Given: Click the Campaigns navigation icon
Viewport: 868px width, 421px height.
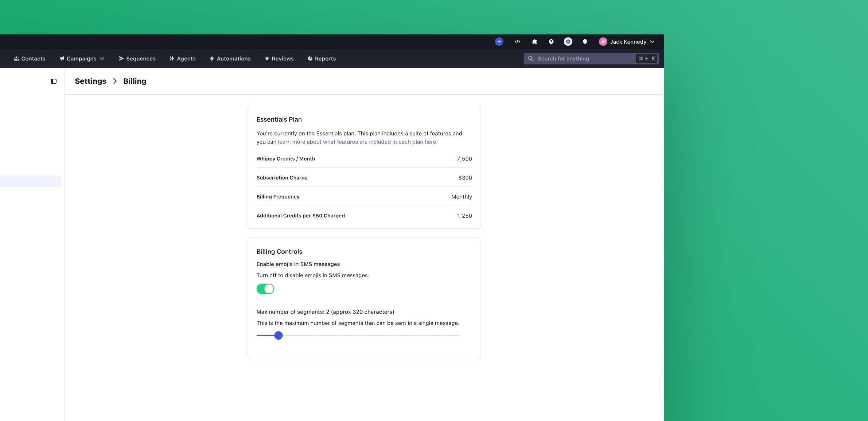Looking at the screenshot, I should coord(61,59).
